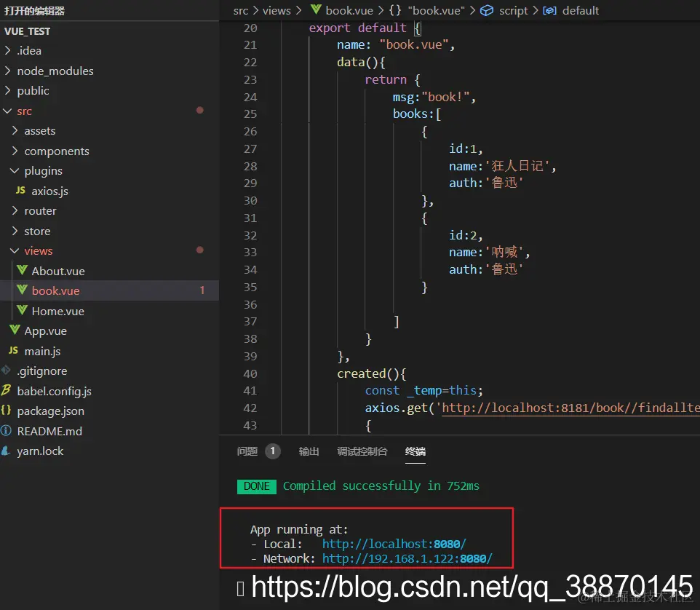Click the text 'export default' on line 20

click(x=357, y=28)
